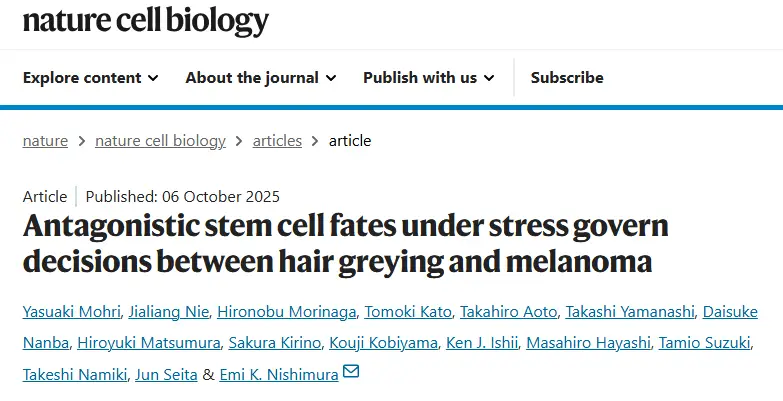Click the article title heading
783x401 pixels.
(345, 244)
